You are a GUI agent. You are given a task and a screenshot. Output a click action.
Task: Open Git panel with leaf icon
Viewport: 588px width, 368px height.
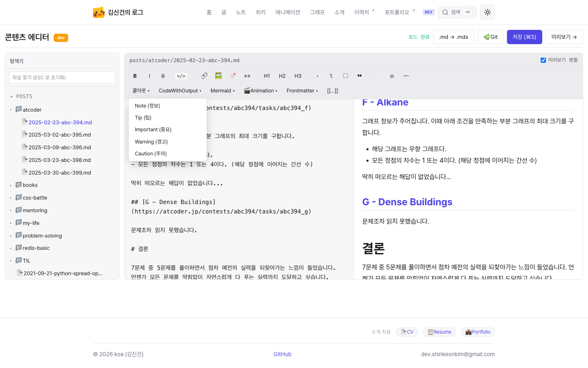(x=490, y=37)
